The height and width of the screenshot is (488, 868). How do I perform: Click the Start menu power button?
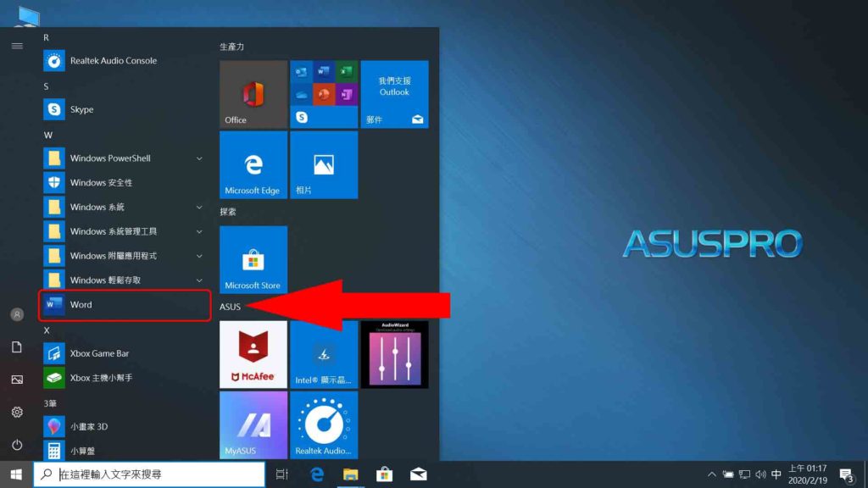(17, 444)
